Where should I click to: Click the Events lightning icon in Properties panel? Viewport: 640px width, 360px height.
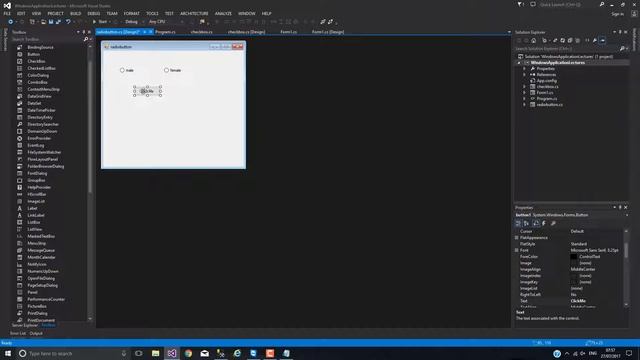(x=544, y=223)
